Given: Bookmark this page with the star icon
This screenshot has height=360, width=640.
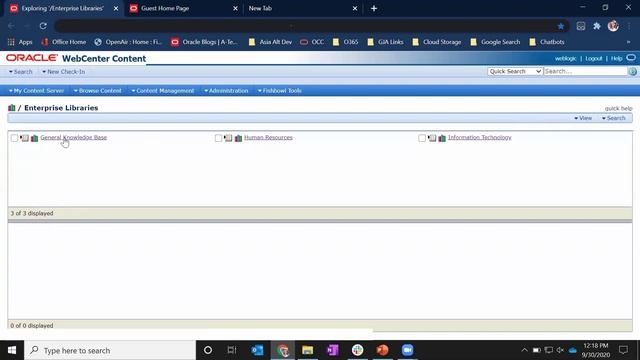Looking at the screenshot, I should tap(561, 26).
